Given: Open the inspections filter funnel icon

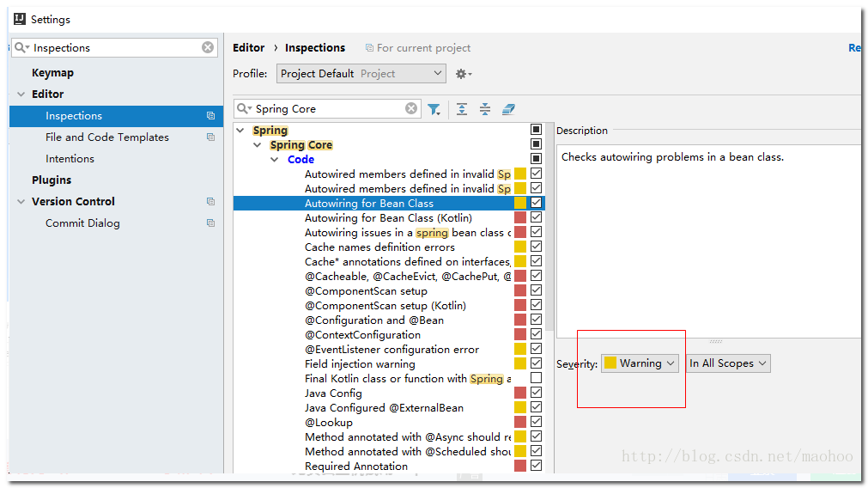Looking at the screenshot, I should click(434, 109).
